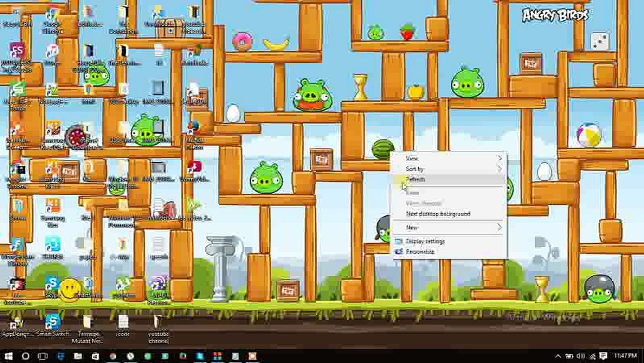Select the Google Chrome desktop icon
Viewport: 644px width, 363px height.
coord(52,20)
